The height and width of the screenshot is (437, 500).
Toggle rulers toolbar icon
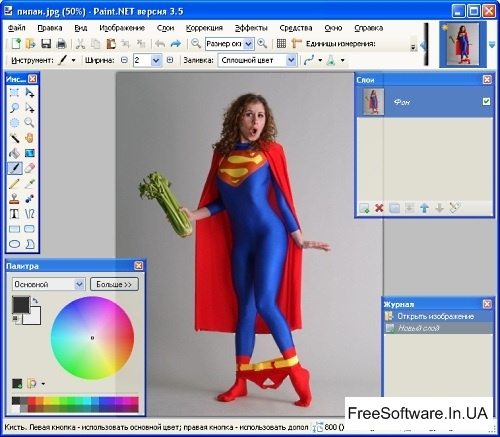296,44
